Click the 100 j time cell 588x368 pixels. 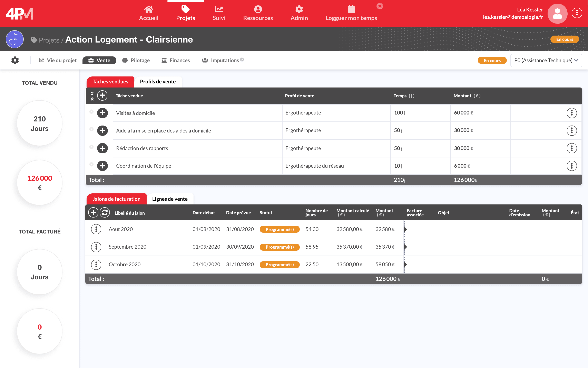coord(421,113)
